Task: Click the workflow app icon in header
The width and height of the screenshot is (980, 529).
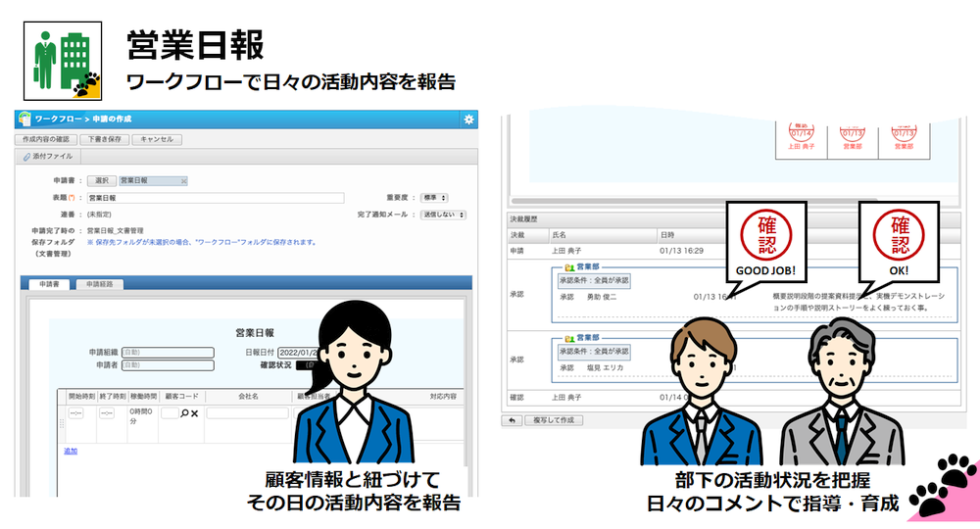Action: pos(24,119)
